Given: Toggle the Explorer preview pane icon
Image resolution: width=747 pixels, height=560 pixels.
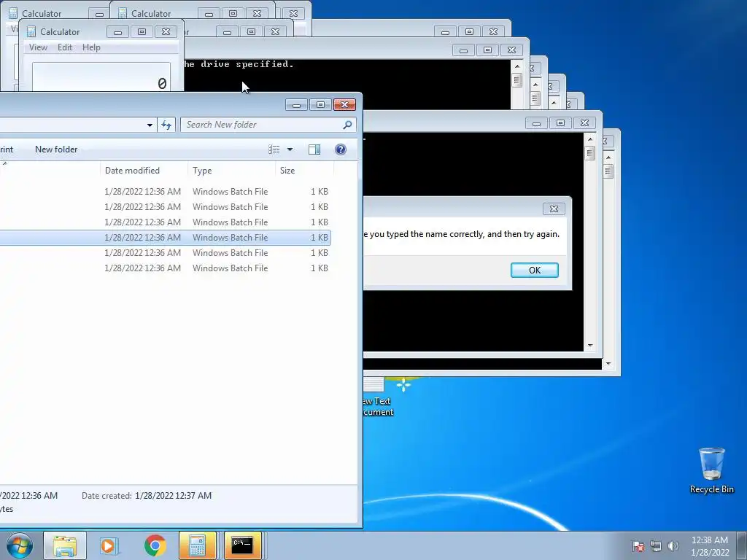Looking at the screenshot, I should tap(314, 149).
